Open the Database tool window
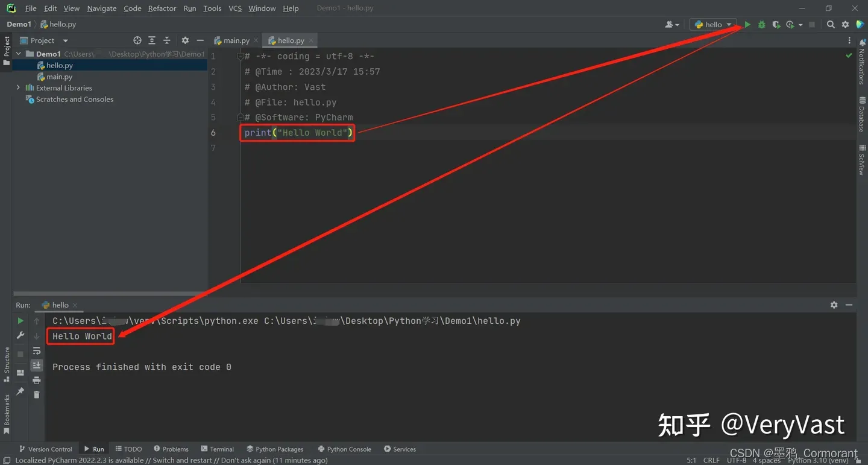 point(862,114)
